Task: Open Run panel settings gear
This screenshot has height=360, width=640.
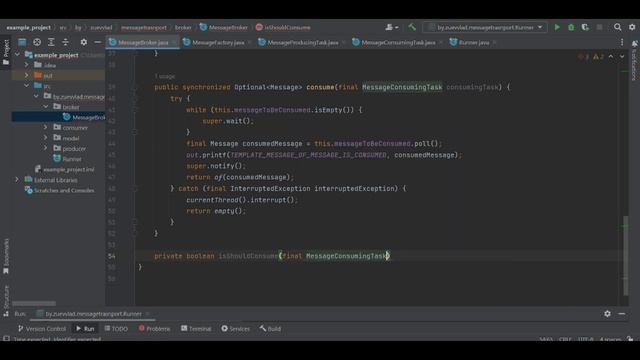Action: (x=607, y=314)
